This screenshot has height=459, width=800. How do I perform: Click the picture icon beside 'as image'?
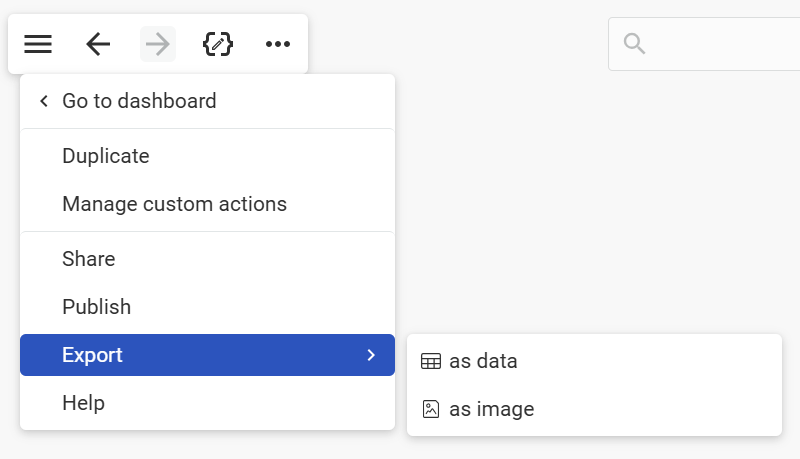point(431,409)
